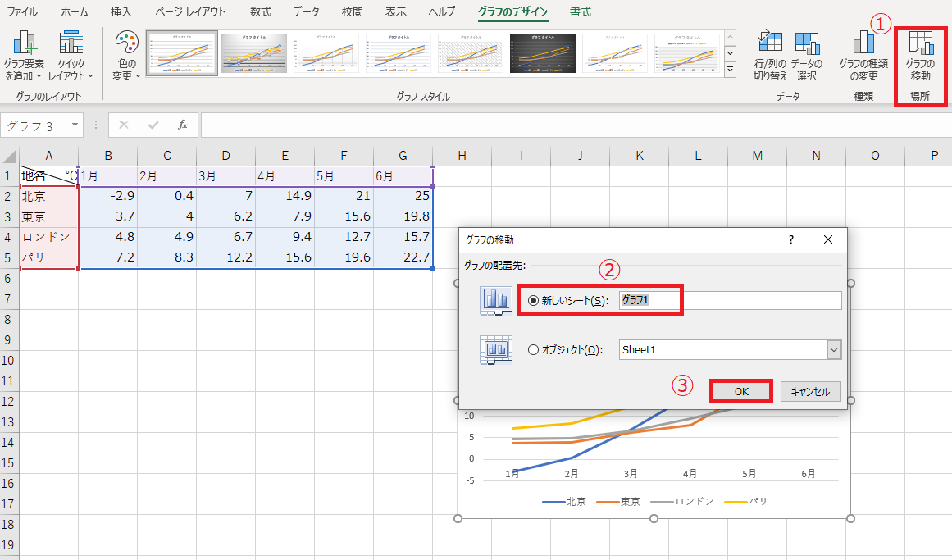Image resolution: width=952 pixels, height=560 pixels.
Task: Click the bottom-middle chart resize handle
Action: [x=654, y=519]
